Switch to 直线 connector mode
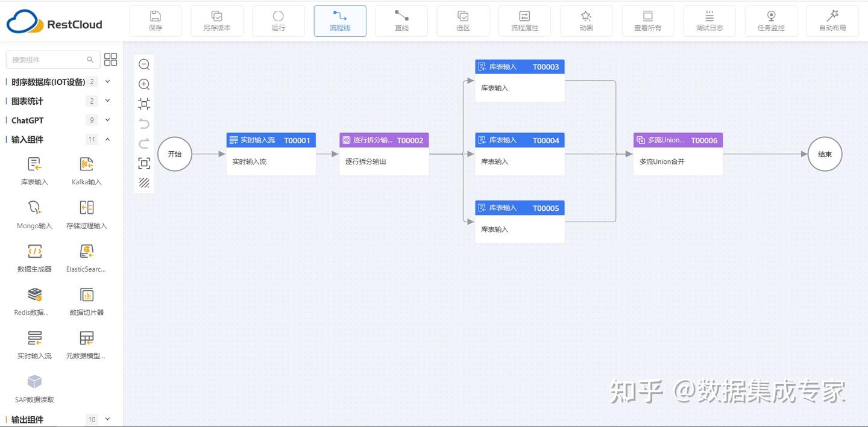This screenshot has width=868, height=427. click(401, 20)
